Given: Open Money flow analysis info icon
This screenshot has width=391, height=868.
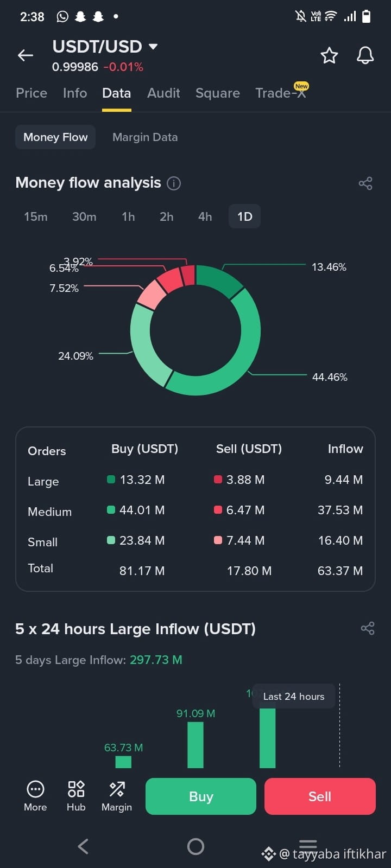Looking at the screenshot, I should tap(174, 183).
